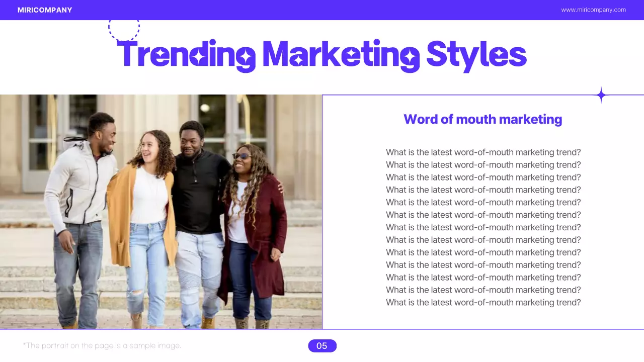Select the vertical divider between photo and text box
This screenshot has height=362, width=644.
point(322,211)
